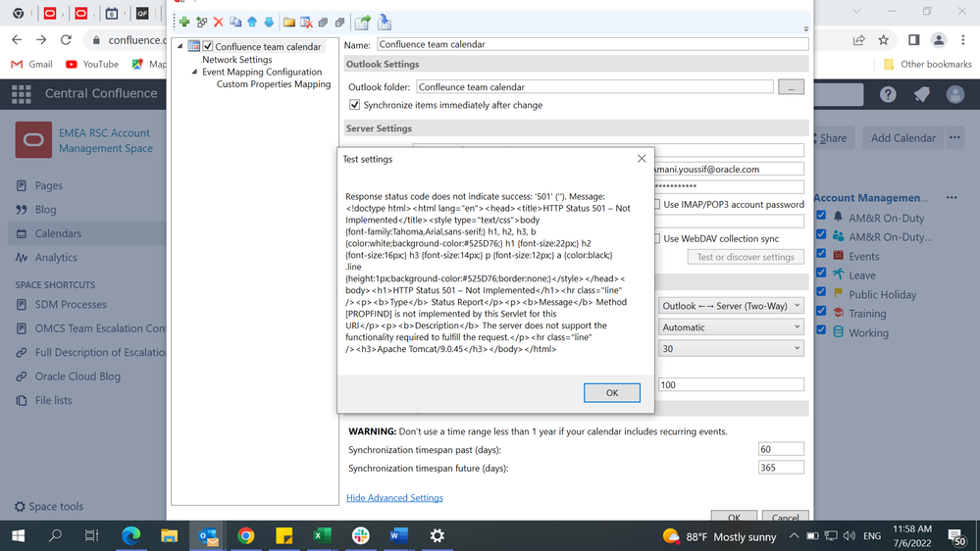Uncheck the Events calendar checkbox
The width and height of the screenshot is (980, 551).
821,254
